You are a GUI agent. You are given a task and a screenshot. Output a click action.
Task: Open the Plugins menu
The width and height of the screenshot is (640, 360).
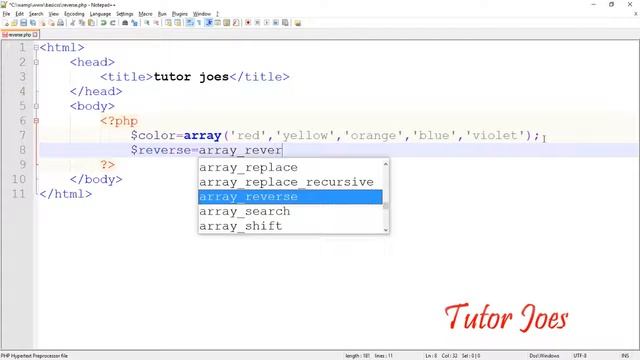tap(180, 14)
